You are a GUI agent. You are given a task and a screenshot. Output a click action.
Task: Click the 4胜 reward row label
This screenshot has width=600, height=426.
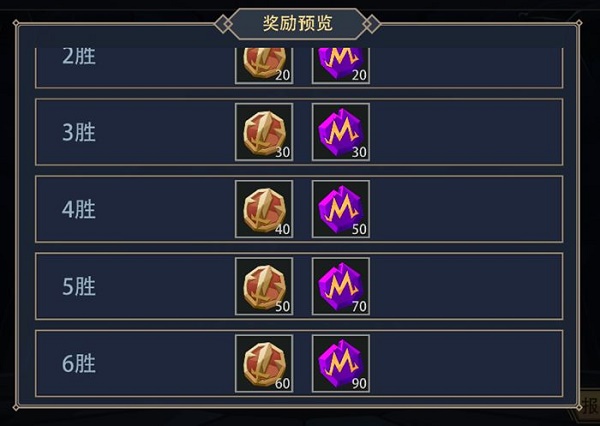click(x=79, y=209)
